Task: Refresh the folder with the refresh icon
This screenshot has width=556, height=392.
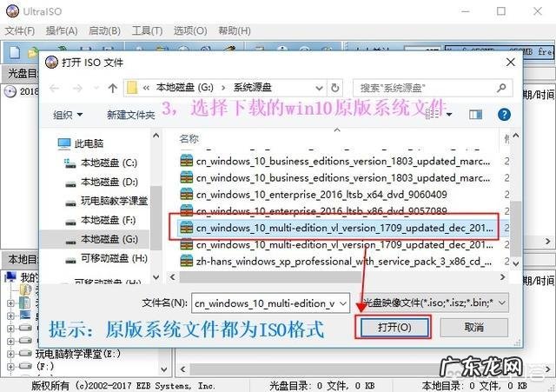Action: coord(334,88)
